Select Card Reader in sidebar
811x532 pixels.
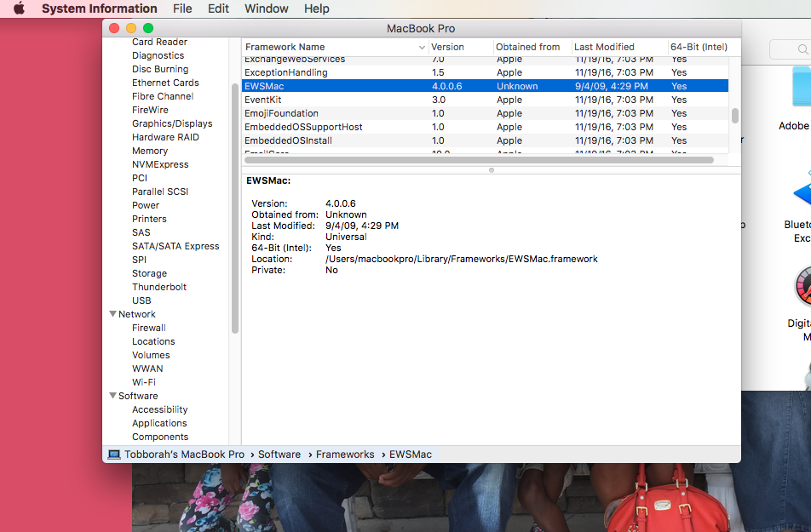click(x=159, y=42)
